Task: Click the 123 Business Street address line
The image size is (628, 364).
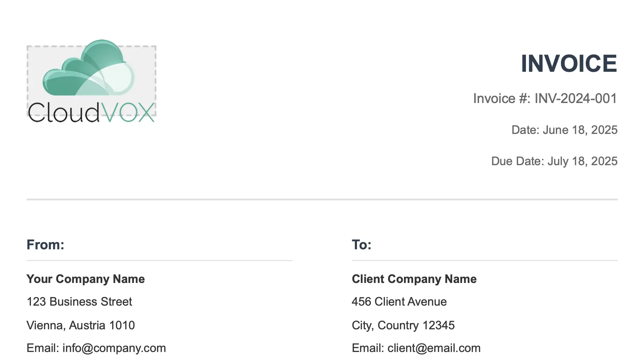Action: (79, 302)
